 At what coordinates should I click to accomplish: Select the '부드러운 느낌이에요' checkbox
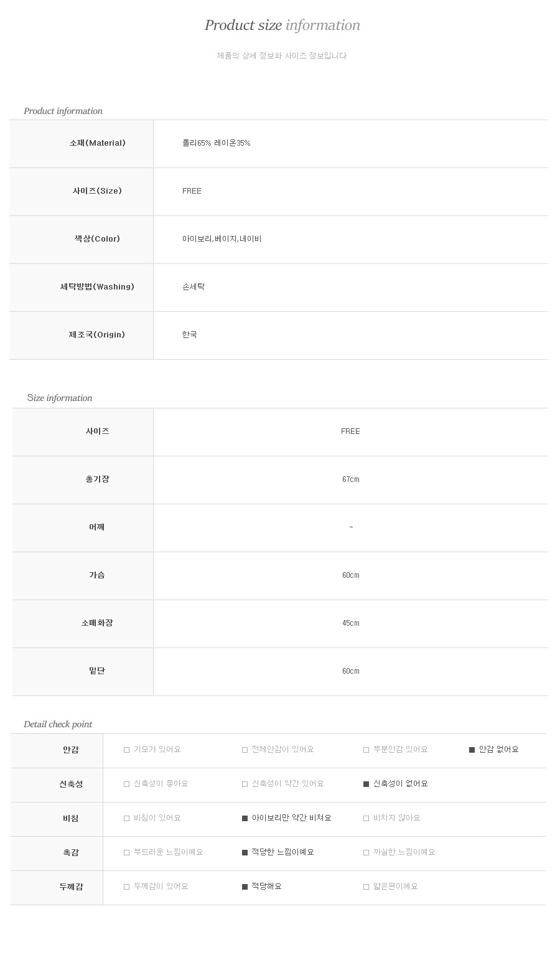point(127,852)
